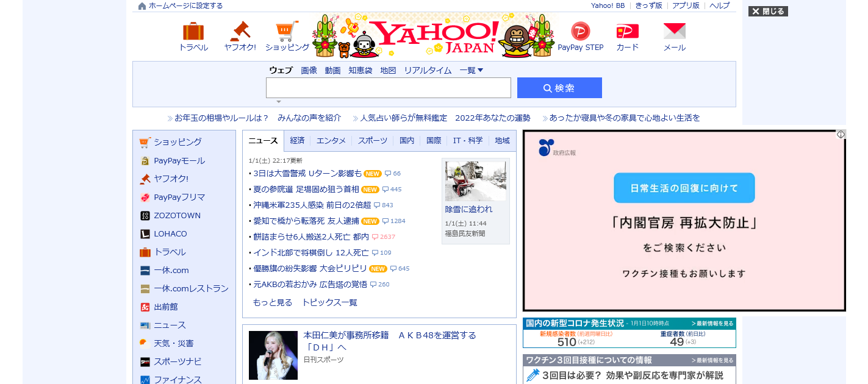Open the トピックス一覧 link
Image resolution: width=868 pixels, height=384 pixels.
(329, 302)
